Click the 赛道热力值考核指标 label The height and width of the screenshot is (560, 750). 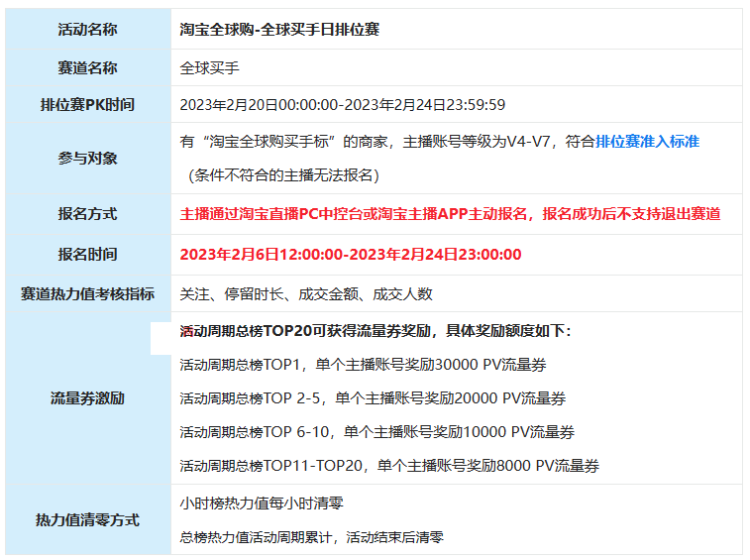87,293
